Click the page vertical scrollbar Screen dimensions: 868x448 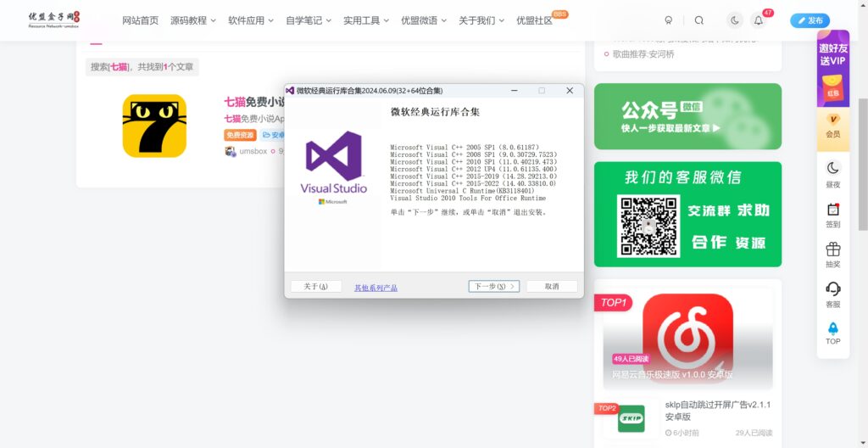862,164
